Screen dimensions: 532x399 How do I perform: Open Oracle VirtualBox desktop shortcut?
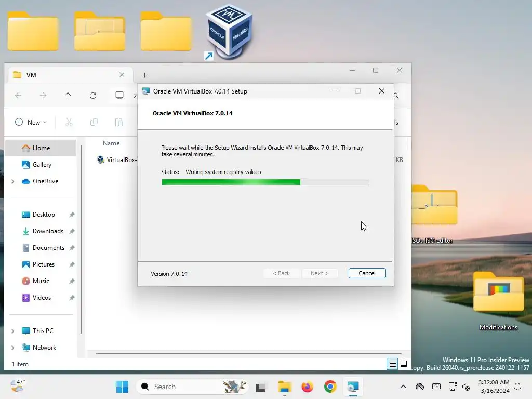[229, 32]
